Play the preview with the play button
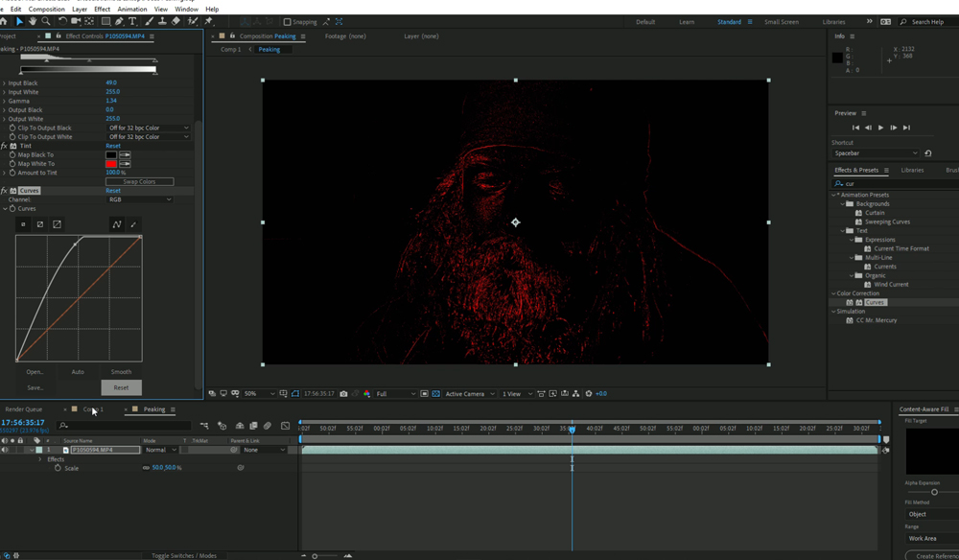This screenshot has height=560, width=959. pos(880,128)
